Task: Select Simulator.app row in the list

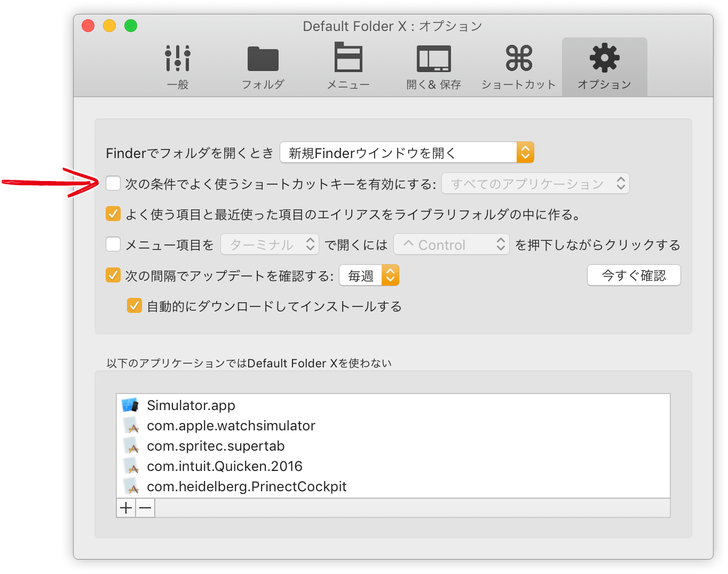Action: point(393,405)
